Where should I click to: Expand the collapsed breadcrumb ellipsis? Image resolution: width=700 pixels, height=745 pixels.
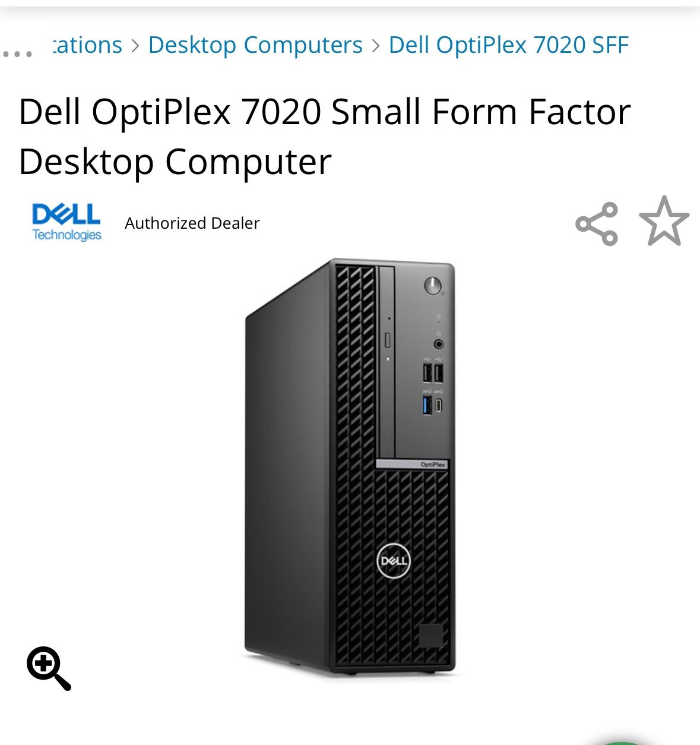pos(17,53)
